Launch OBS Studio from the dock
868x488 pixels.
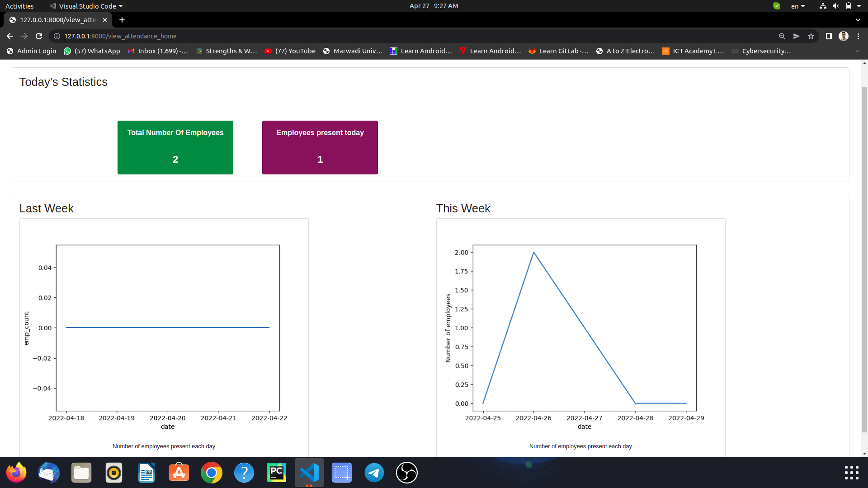pyautogui.click(x=406, y=473)
